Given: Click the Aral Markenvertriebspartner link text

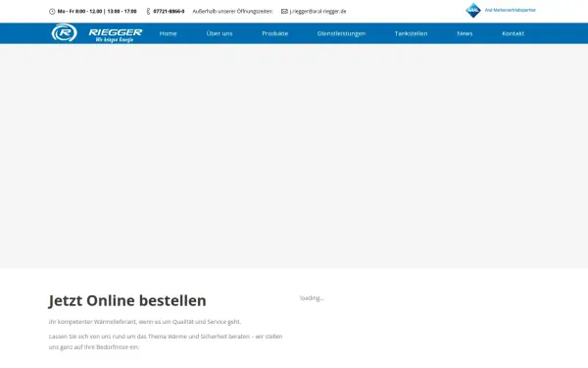Looking at the screenshot, I should 510,10.
